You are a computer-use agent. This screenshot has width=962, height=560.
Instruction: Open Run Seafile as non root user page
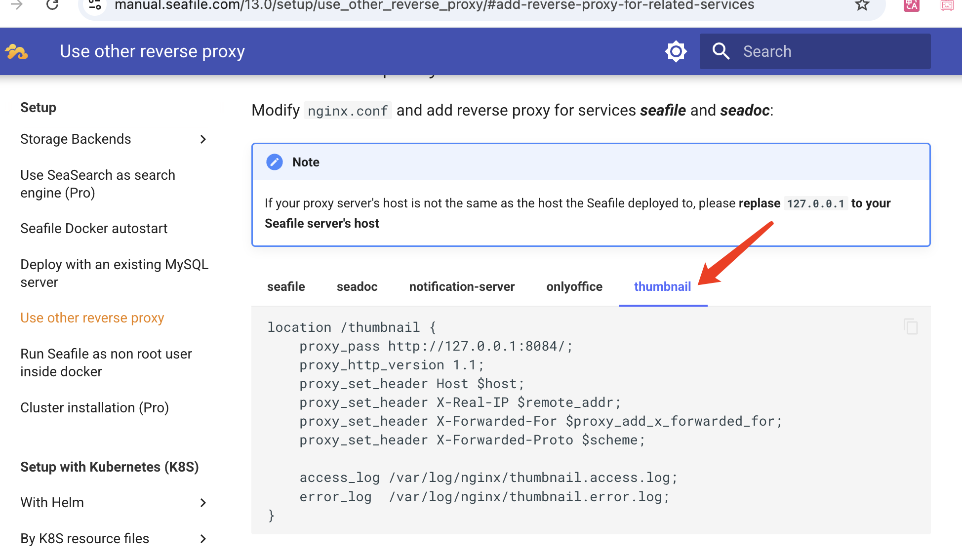click(106, 362)
